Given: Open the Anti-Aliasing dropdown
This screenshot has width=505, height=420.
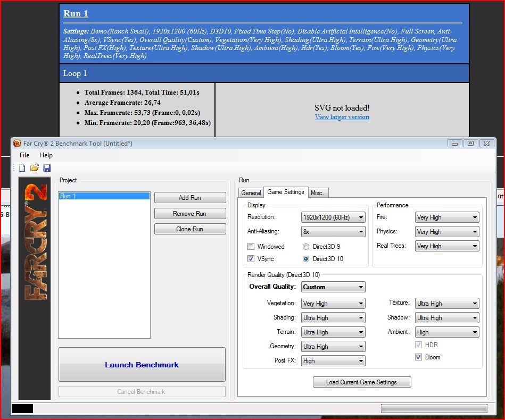Looking at the screenshot, I should tap(333, 232).
